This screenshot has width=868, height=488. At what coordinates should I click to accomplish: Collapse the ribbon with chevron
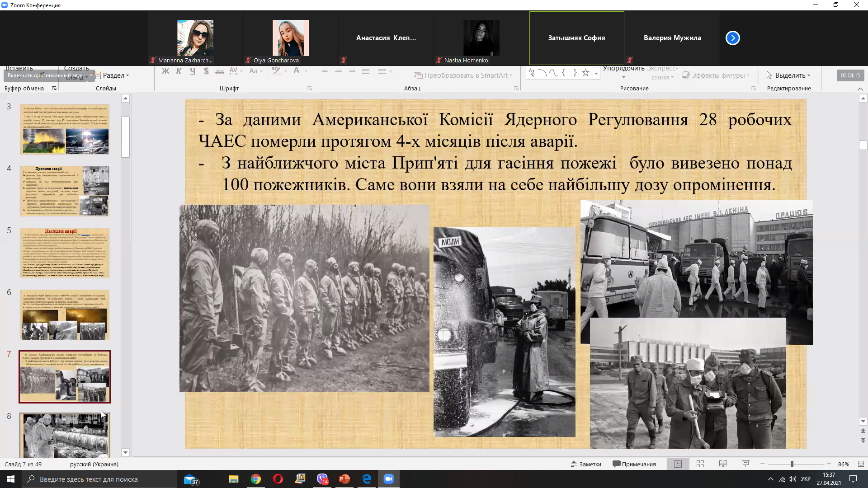(x=860, y=89)
